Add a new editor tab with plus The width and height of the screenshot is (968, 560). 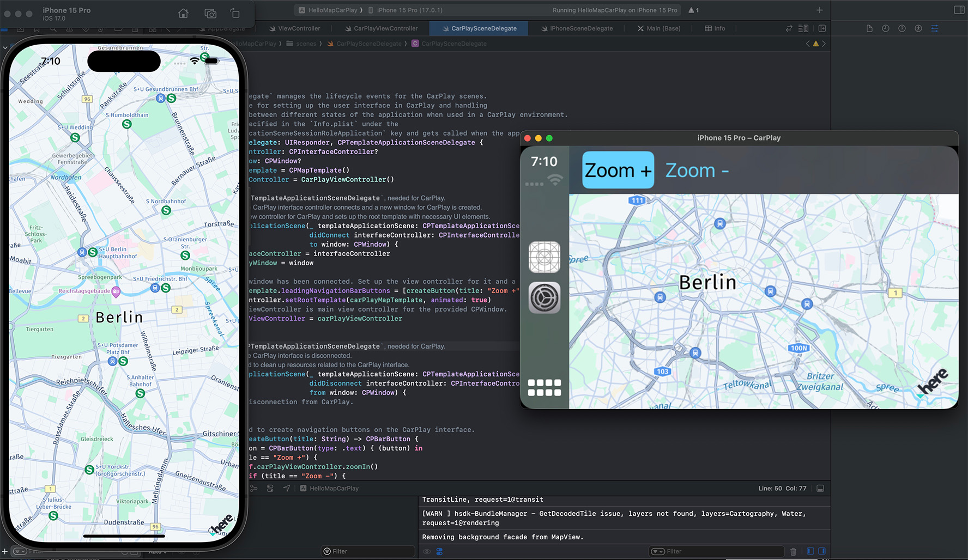pyautogui.click(x=819, y=10)
